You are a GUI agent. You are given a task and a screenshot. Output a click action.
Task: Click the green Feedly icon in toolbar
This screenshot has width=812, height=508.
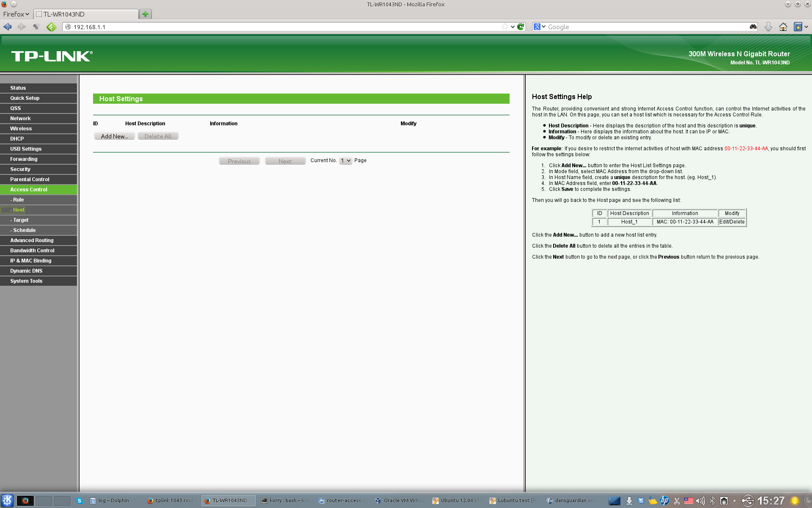(x=51, y=27)
